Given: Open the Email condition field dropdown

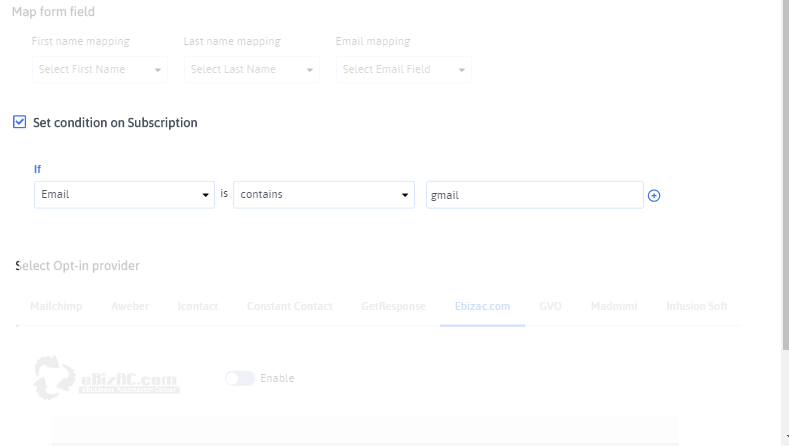Looking at the screenshot, I should point(124,195).
